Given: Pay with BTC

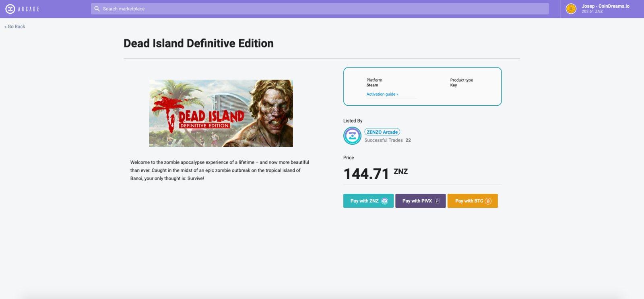Looking at the screenshot, I should [x=473, y=201].
